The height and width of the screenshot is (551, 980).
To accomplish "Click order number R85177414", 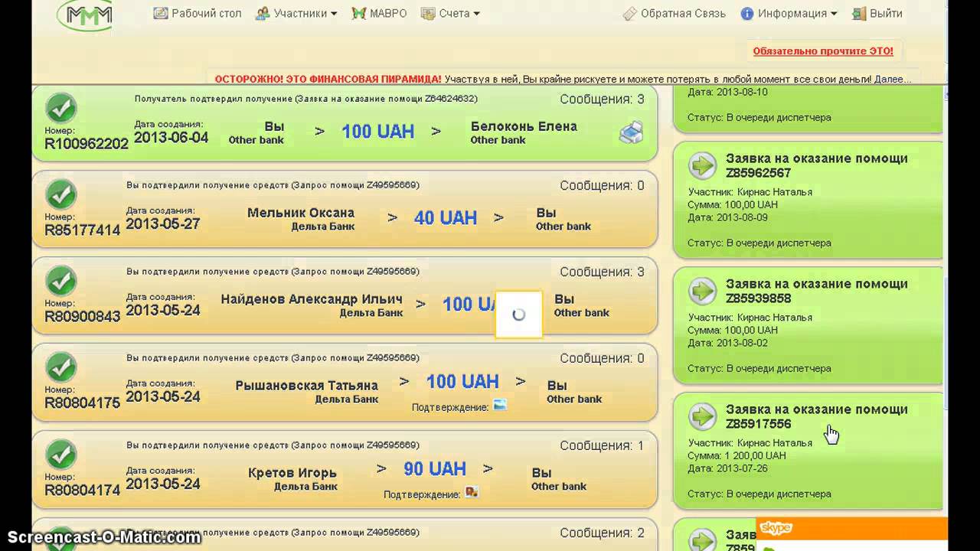I will (83, 230).
